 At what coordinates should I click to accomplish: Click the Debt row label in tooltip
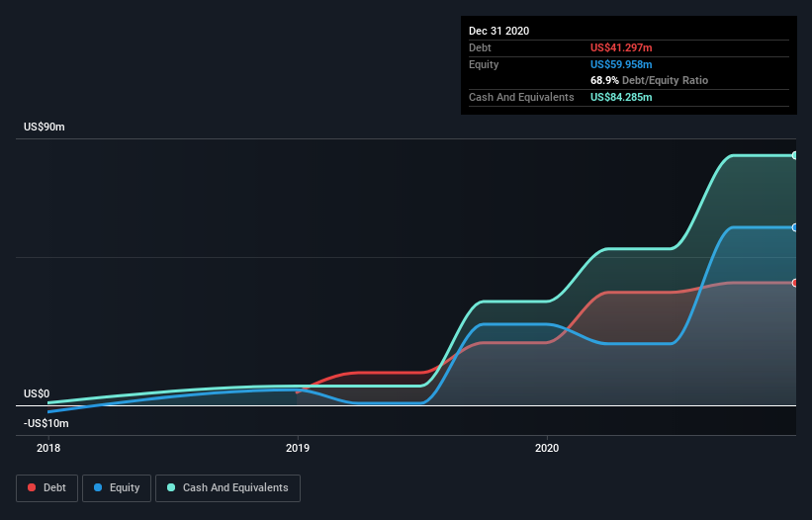click(480, 47)
